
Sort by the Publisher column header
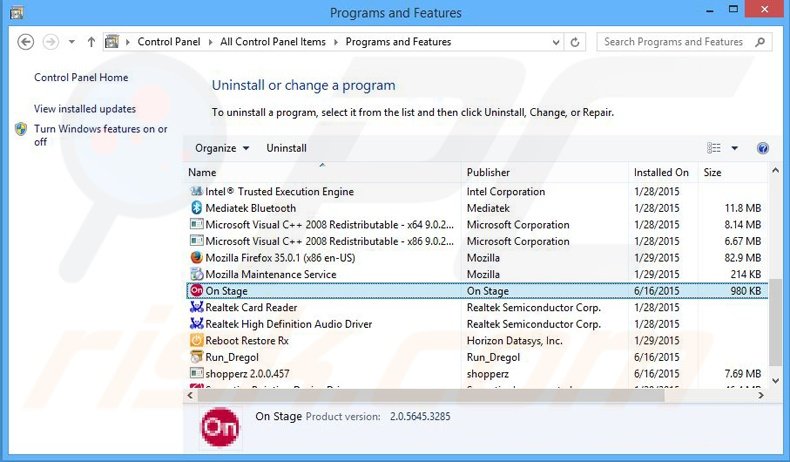click(545, 172)
